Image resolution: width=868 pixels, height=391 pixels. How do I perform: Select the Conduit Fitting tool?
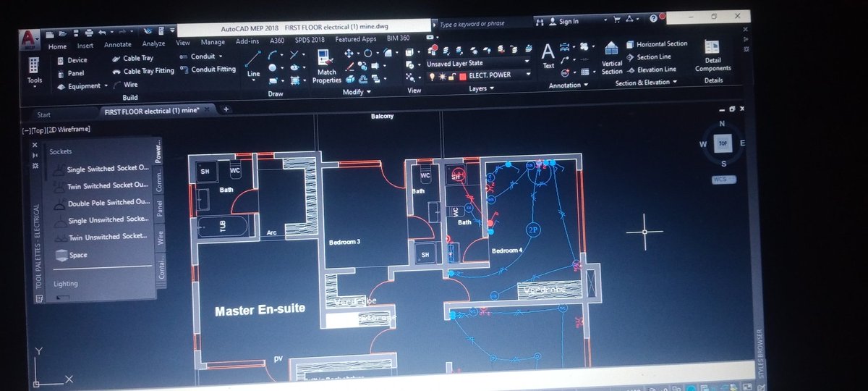208,70
